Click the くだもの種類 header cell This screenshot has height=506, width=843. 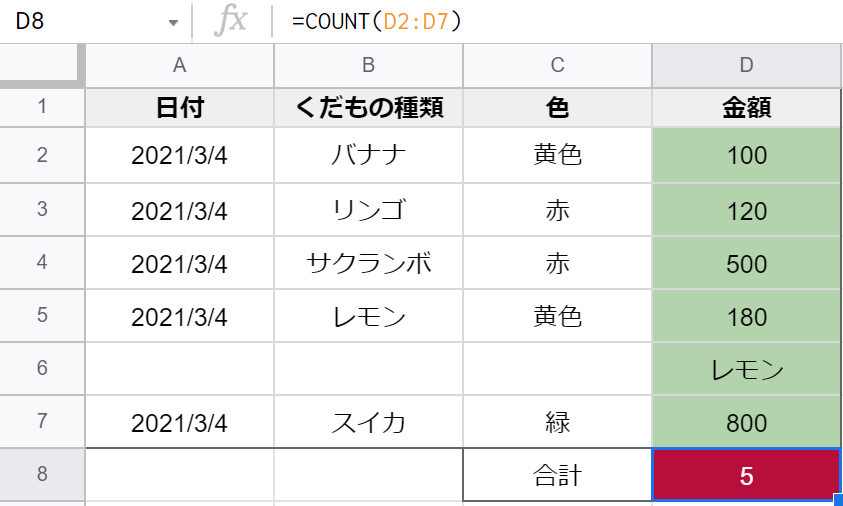(368, 108)
